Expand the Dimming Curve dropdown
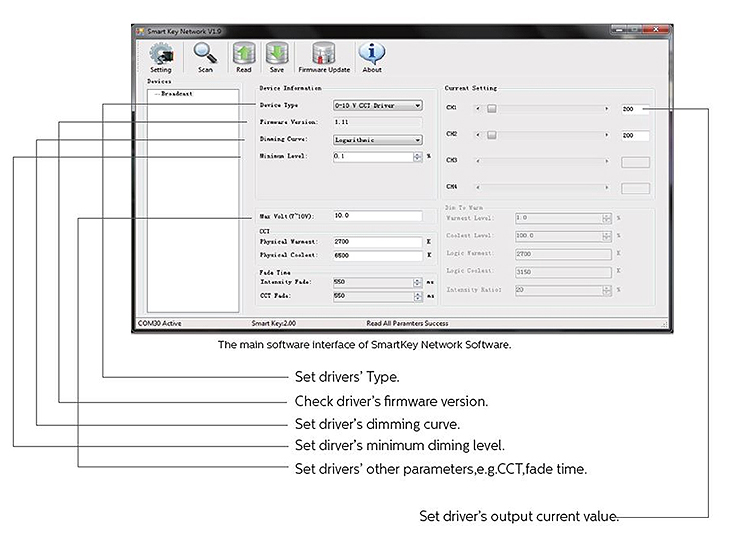 378,140
